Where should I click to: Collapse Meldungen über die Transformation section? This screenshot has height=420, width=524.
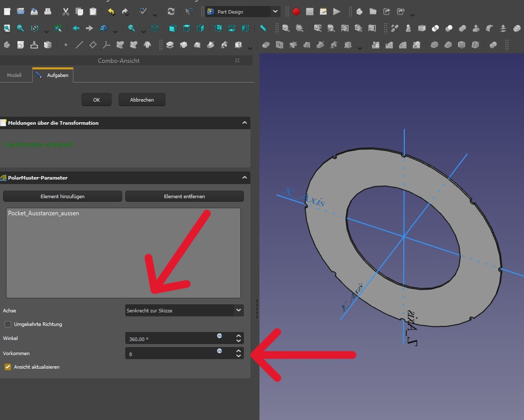244,123
